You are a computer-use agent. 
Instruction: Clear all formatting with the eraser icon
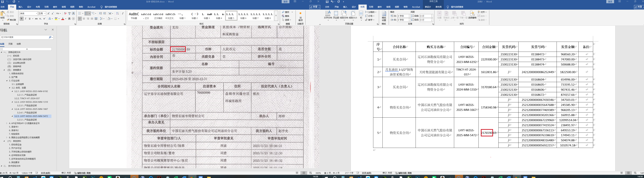click(65, 14)
